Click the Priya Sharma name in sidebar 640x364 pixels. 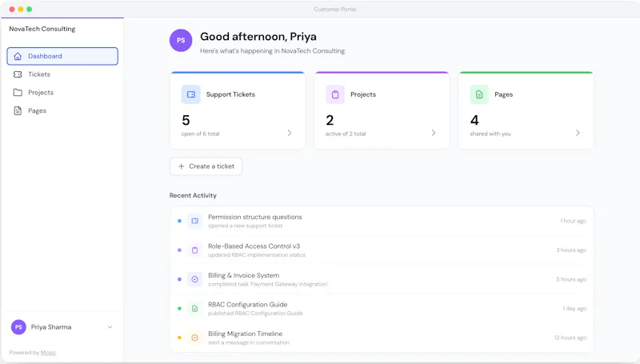pyautogui.click(x=51, y=327)
